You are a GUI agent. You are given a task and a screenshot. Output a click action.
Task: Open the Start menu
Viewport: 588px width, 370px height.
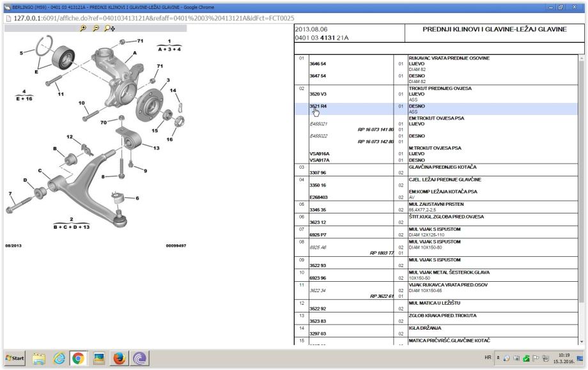click(15, 358)
